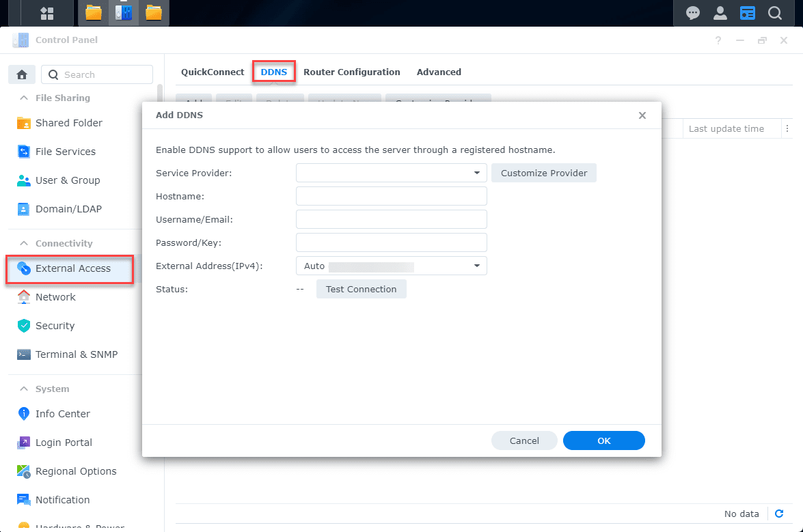Switch to the Router Configuration tab

tap(352, 72)
